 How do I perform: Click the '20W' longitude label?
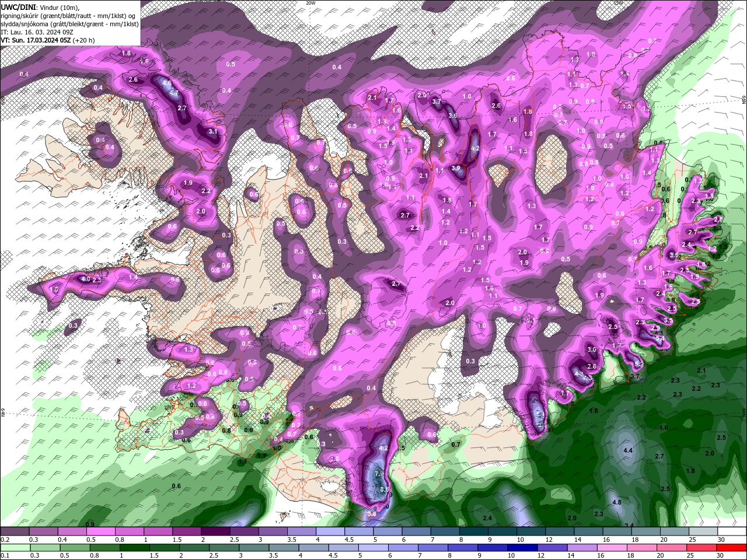coord(310,3)
